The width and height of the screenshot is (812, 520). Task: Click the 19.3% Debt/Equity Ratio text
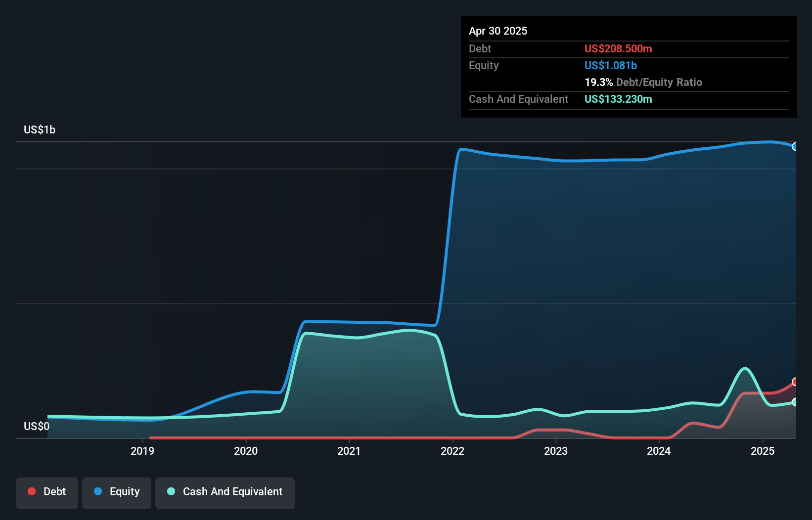point(643,82)
